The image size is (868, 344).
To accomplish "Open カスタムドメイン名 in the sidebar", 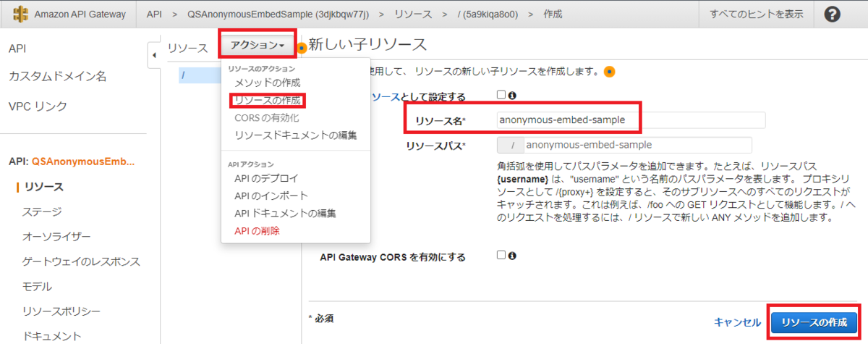I will tap(57, 76).
